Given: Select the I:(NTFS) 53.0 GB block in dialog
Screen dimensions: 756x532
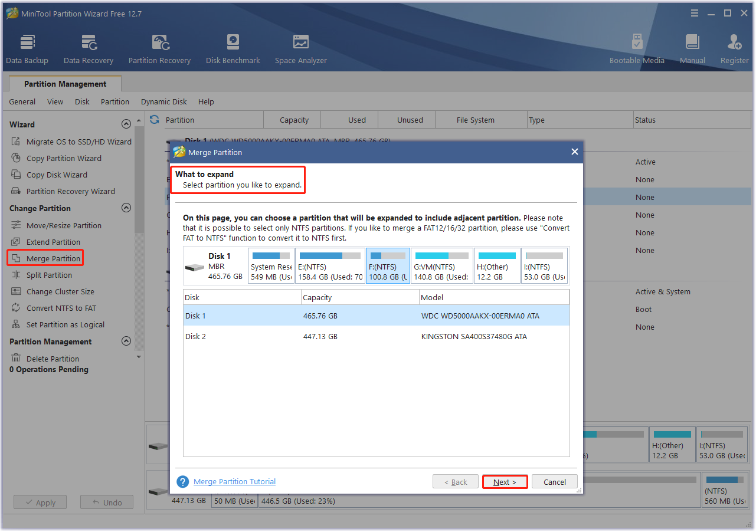Looking at the screenshot, I should tap(545, 265).
